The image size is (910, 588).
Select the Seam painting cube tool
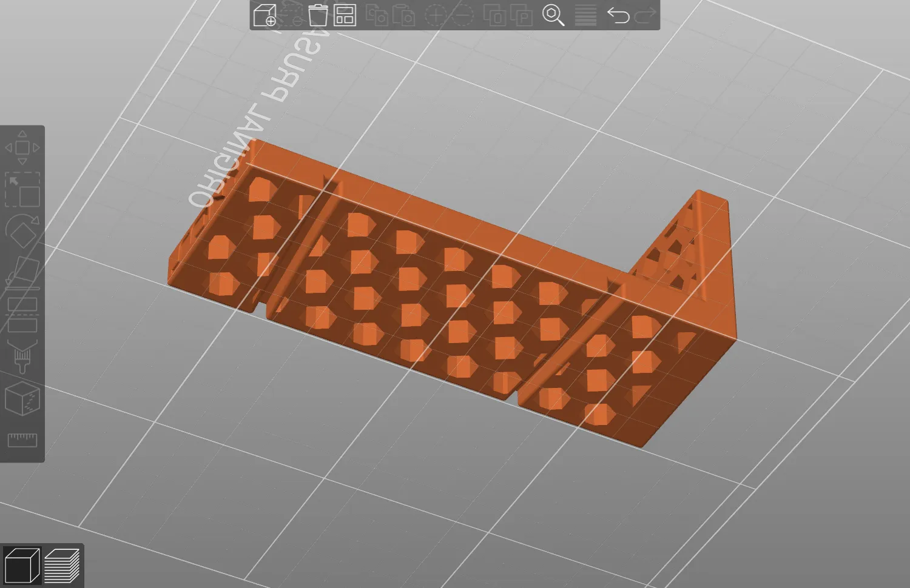point(22,398)
